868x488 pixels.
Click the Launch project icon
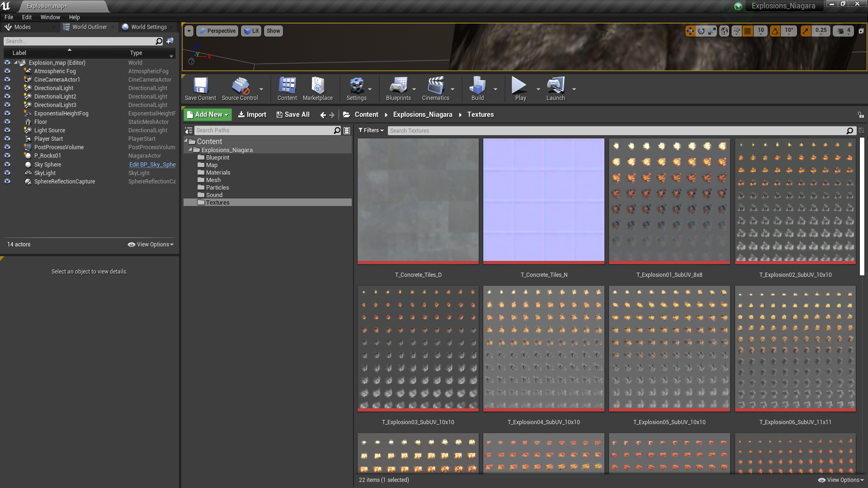point(556,89)
